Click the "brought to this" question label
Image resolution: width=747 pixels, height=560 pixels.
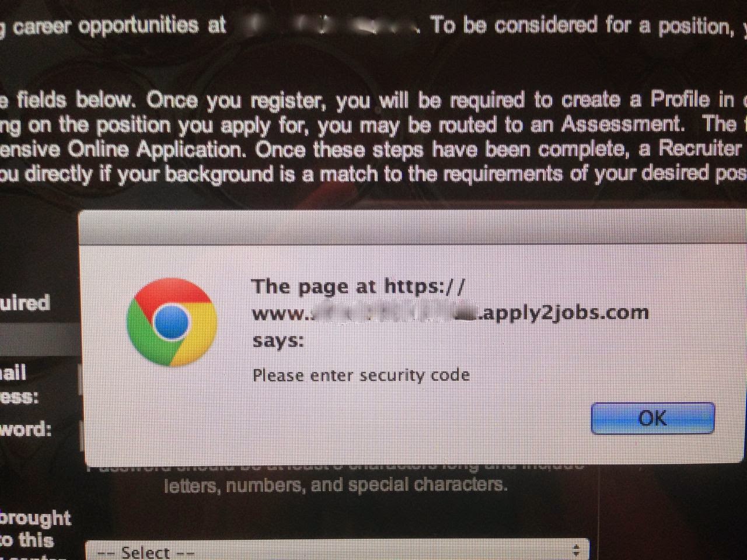35,528
